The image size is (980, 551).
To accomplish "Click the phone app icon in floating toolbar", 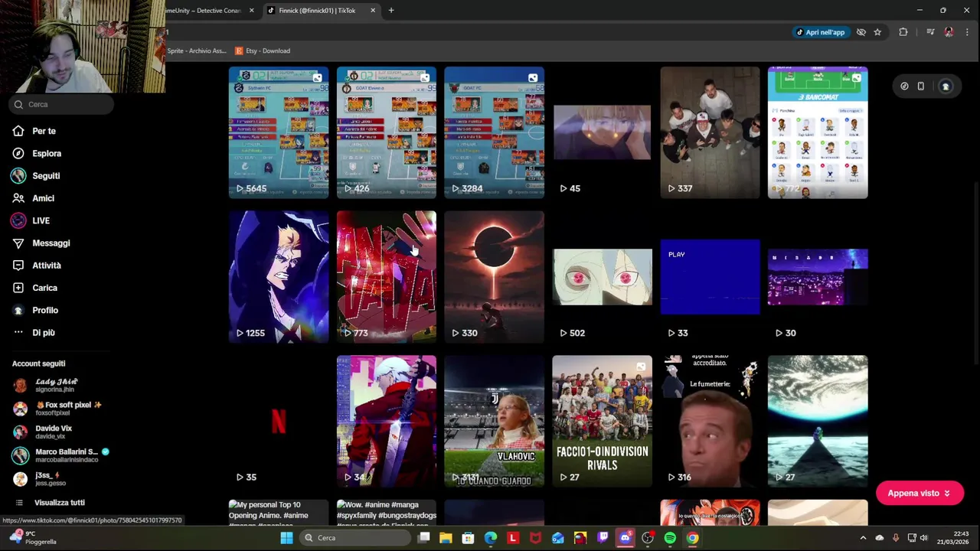I will [x=921, y=86].
